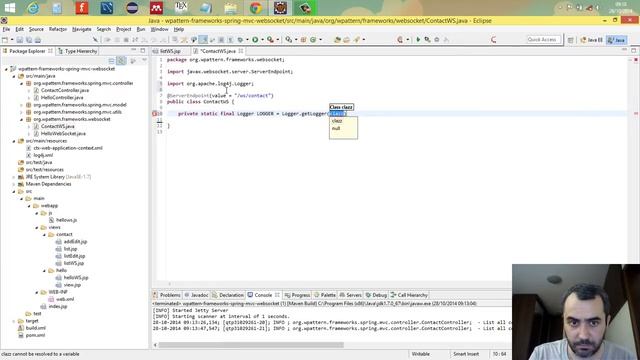Image resolution: width=640 pixels, height=360 pixels.
Task: Click the error marker on line 10
Action: [155, 113]
